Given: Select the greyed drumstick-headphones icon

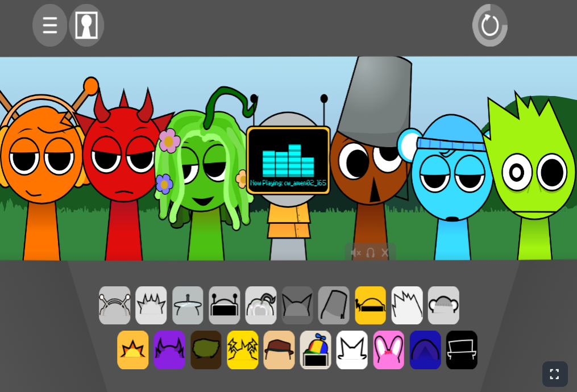Looking at the screenshot, I should [x=114, y=305].
